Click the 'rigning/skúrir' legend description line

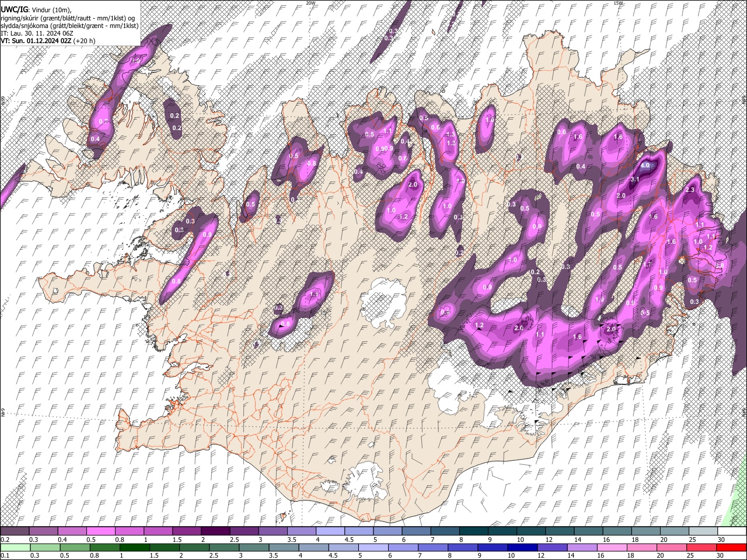click(x=68, y=17)
